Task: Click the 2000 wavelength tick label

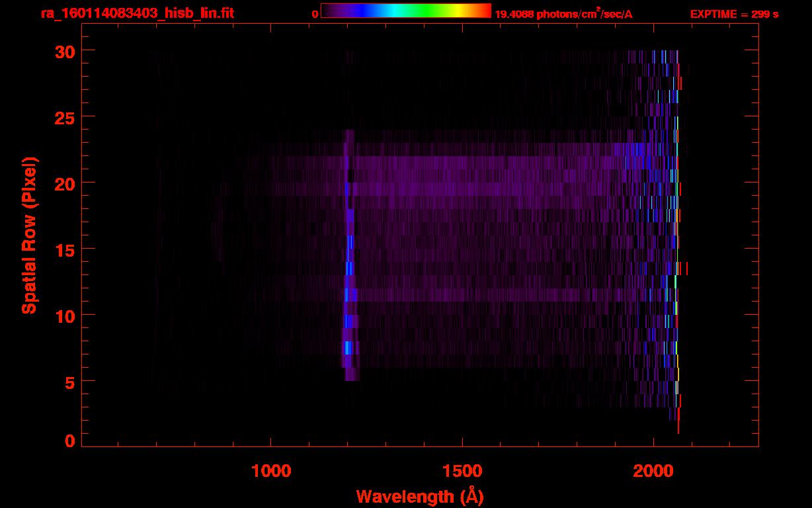Action: 653,470
